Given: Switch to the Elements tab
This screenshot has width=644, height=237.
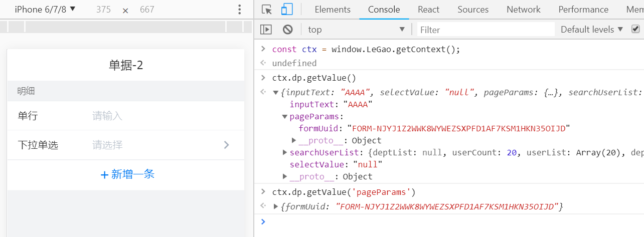Looking at the screenshot, I should click(333, 10).
